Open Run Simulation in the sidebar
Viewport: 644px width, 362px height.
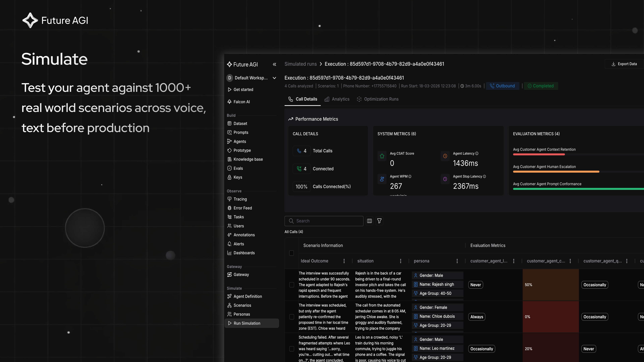pyautogui.click(x=252, y=323)
